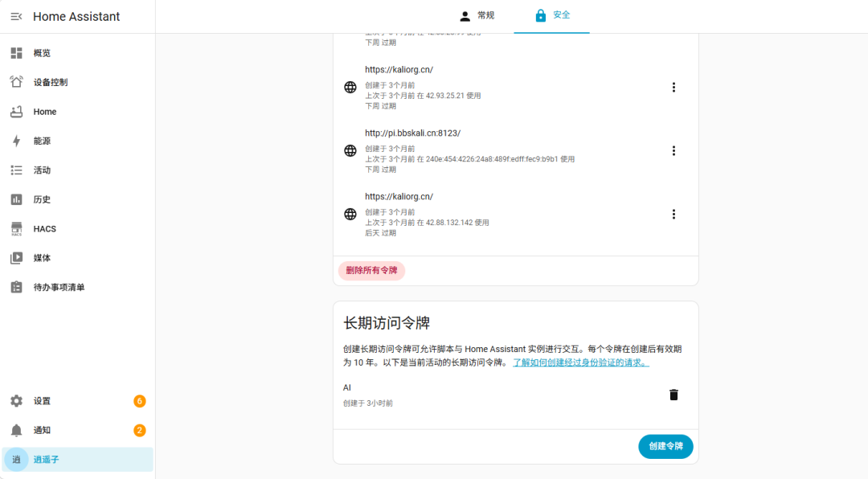Click the 历史 bar chart icon
868x479 pixels.
(x=17, y=199)
